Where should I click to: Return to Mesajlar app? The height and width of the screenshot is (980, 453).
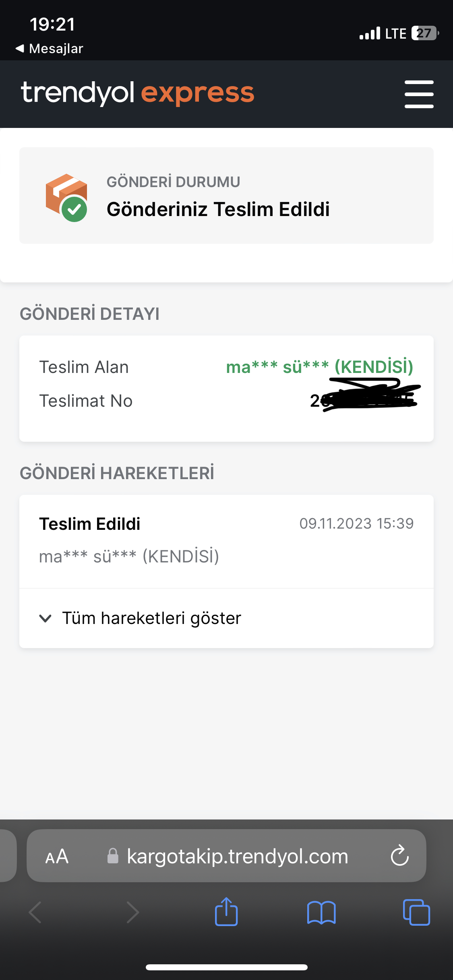(49, 49)
